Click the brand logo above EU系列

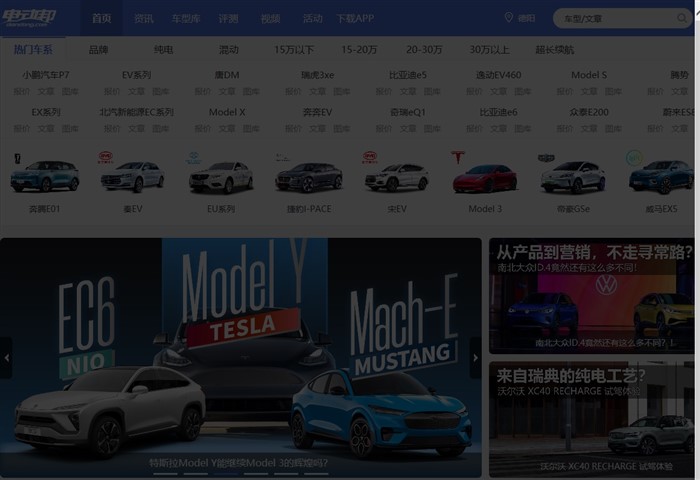coord(193,158)
